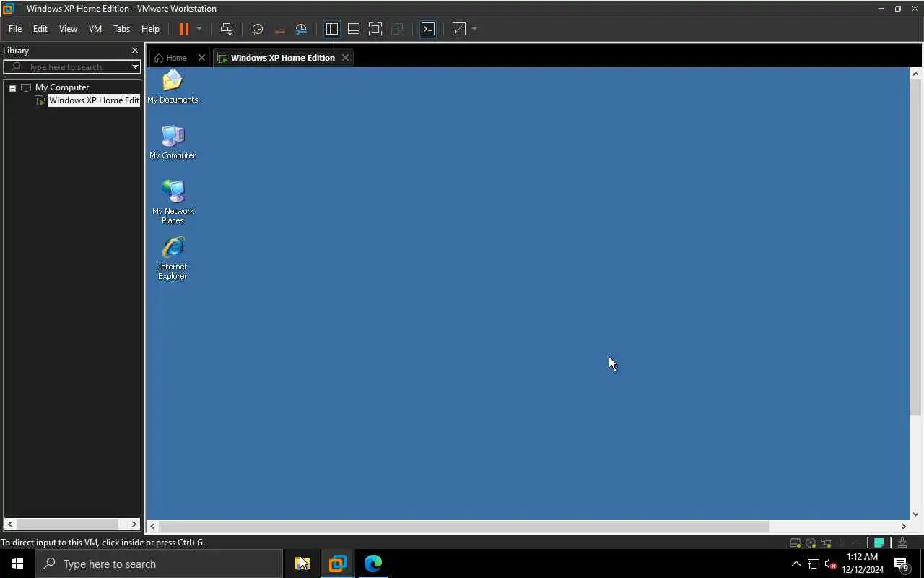Click the VM view's right scroll arrow
The width and height of the screenshot is (924, 578).
tap(903, 526)
